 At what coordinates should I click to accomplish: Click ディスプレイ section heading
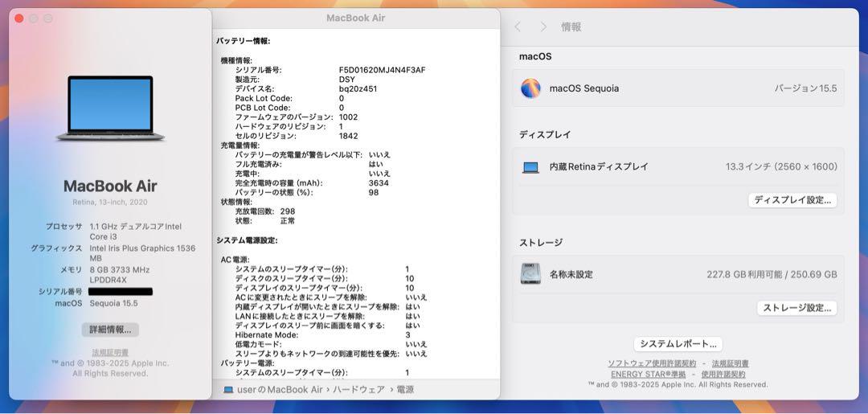pyautogui.click(x=545, y=134)
